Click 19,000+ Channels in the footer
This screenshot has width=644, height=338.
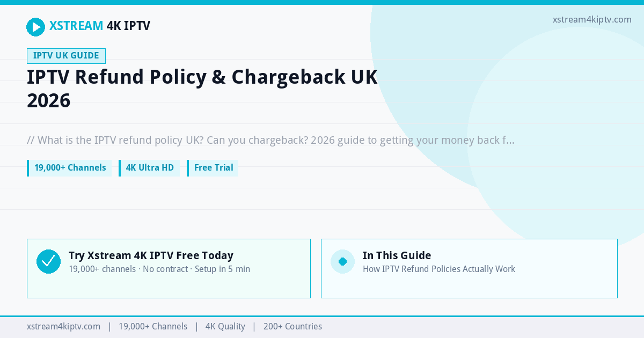click(x=153, y=326)
